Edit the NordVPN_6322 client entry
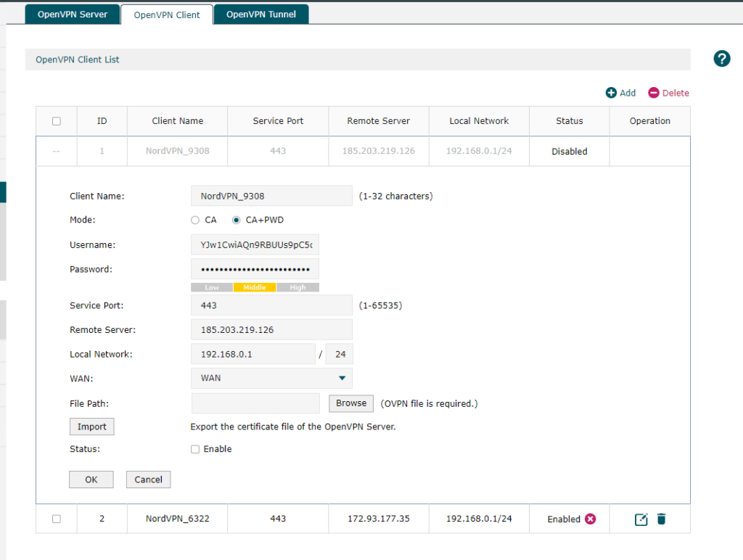Image resolution: width=743 pixels, height=560 pixels. coord(641,519)
